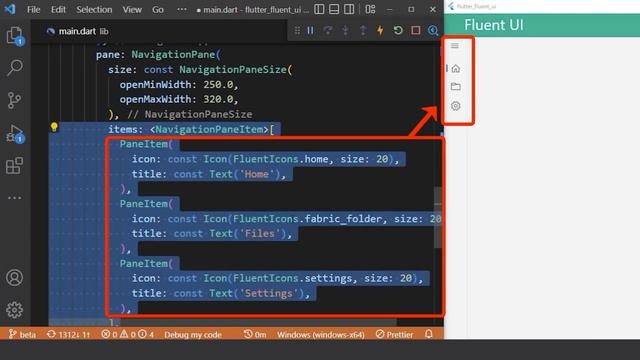The width and height of the screenshot is (640, 360).
Task: Click the Flutter app window title icon
Action: point(451,6)
